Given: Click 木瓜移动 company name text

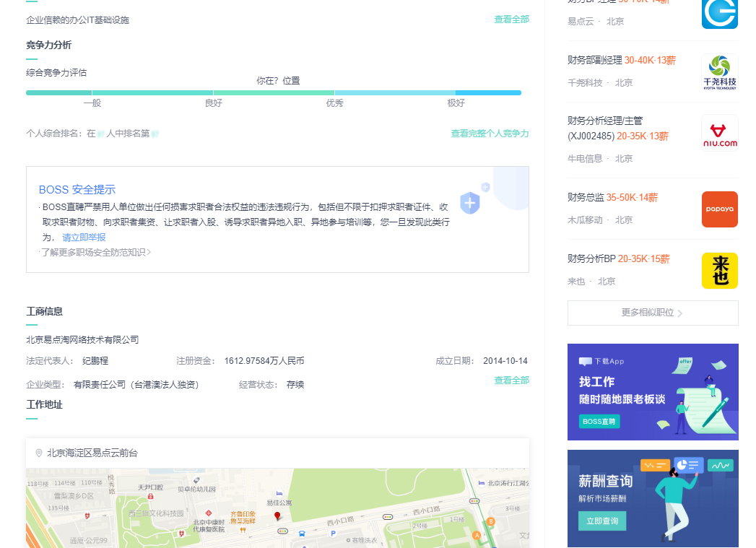Looking at the screenshot, I should 585,220.
